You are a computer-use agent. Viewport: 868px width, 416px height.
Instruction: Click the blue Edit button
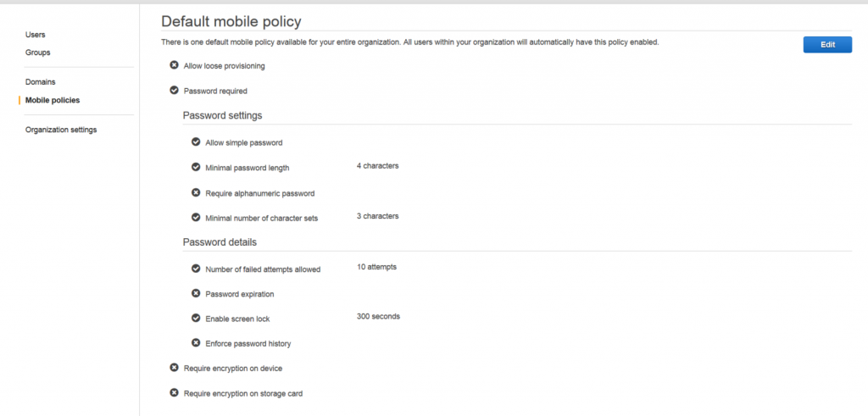tap(827, 45)
